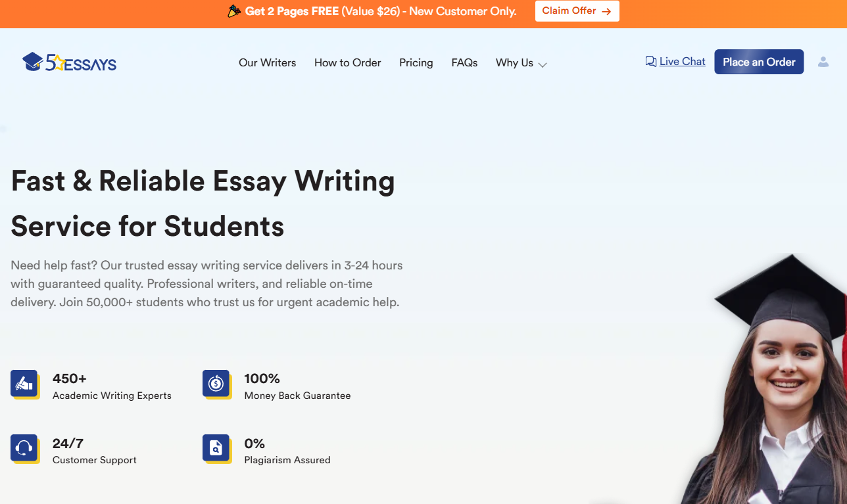Navigate to Pricing
Image resolution: width=847 pixels, height=504 pixels.
click(416, 63)
